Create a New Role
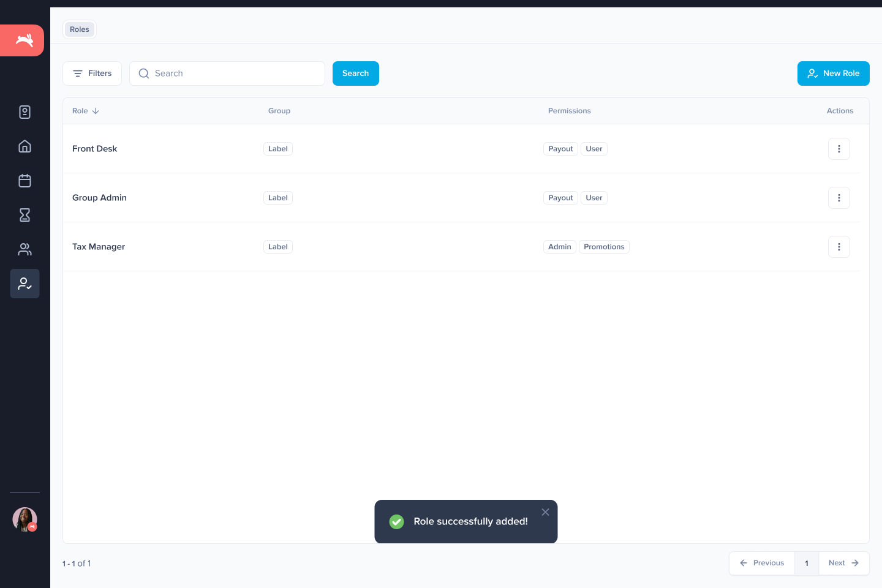Image resolution: width=882 pixels, height=588 pixels. 834,73
